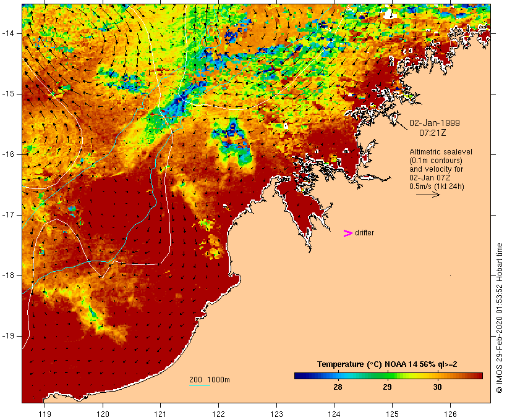This screenshot has width=507, height=420.
Task: Click the '0.5m/s (1kt 24h)' scale text
Action: pos(437,187)
